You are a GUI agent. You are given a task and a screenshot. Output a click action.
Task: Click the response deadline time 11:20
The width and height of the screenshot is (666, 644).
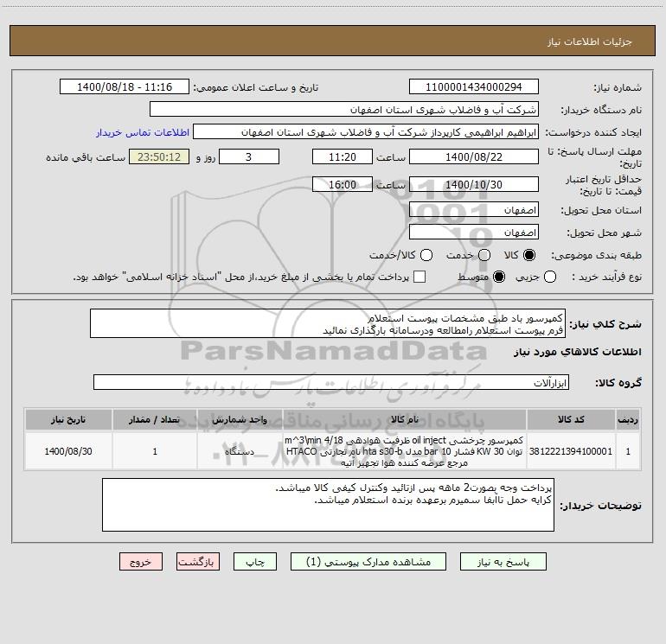[x=343, y=156]
